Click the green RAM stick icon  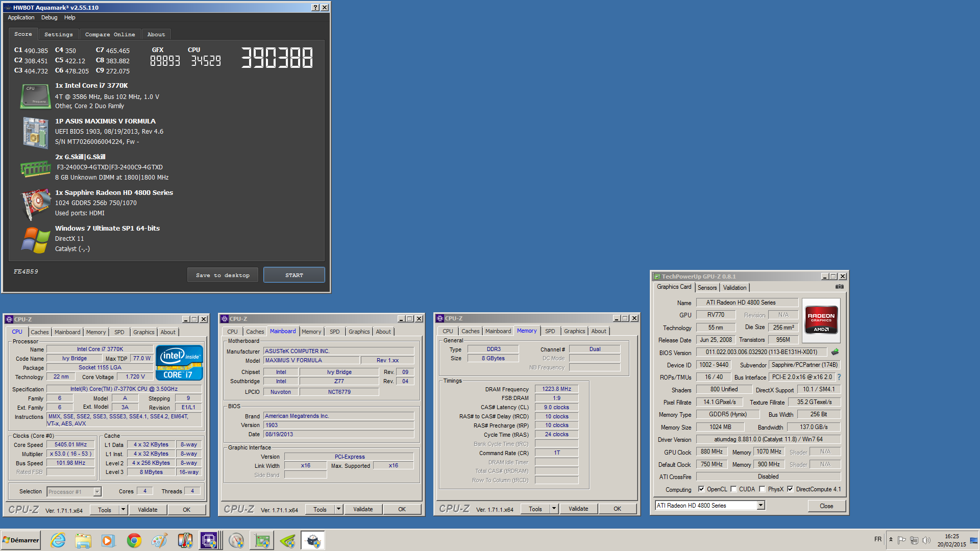(x=35, y=168)
